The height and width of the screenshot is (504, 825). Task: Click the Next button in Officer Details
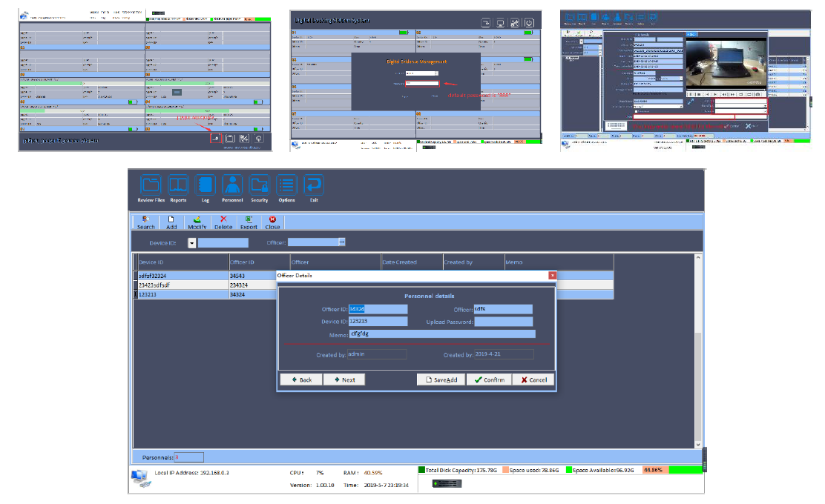click(x=344, y=379)
